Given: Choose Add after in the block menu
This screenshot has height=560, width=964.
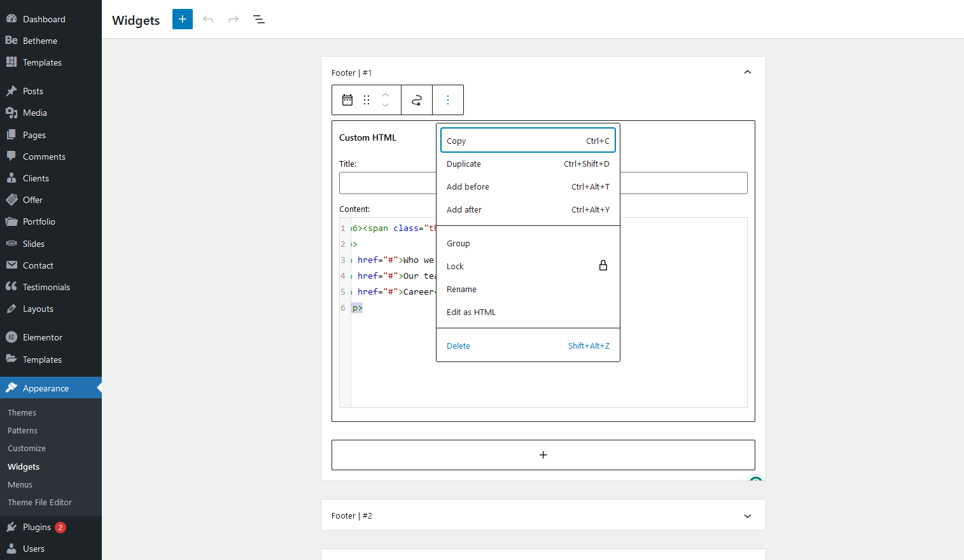Looking at the screenshot, I should (528, 209).
